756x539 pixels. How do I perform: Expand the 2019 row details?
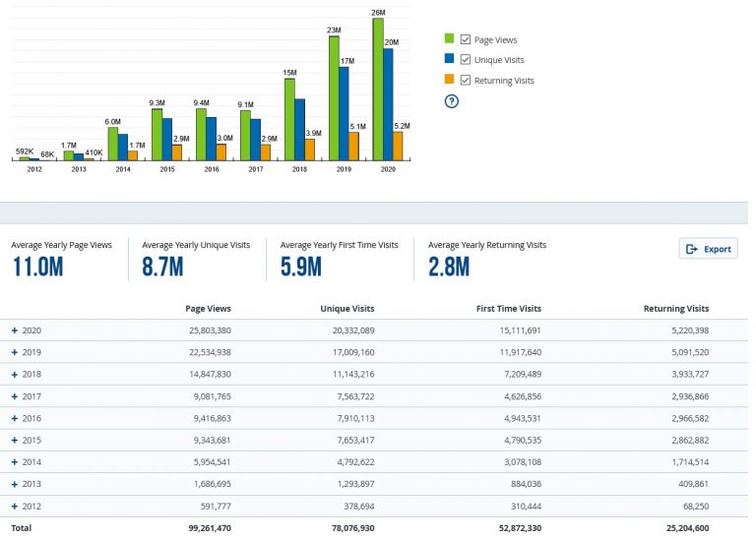click(15, 352)
